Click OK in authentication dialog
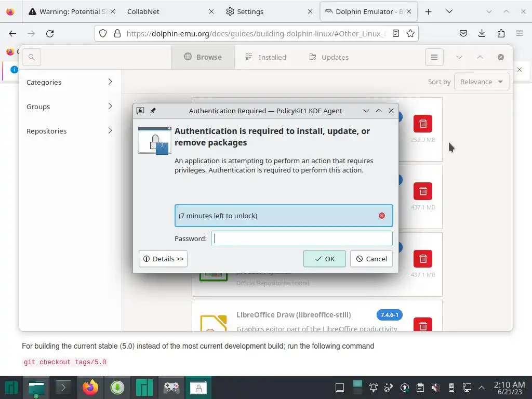Screen dimensions: 532x399 [325, 259]
